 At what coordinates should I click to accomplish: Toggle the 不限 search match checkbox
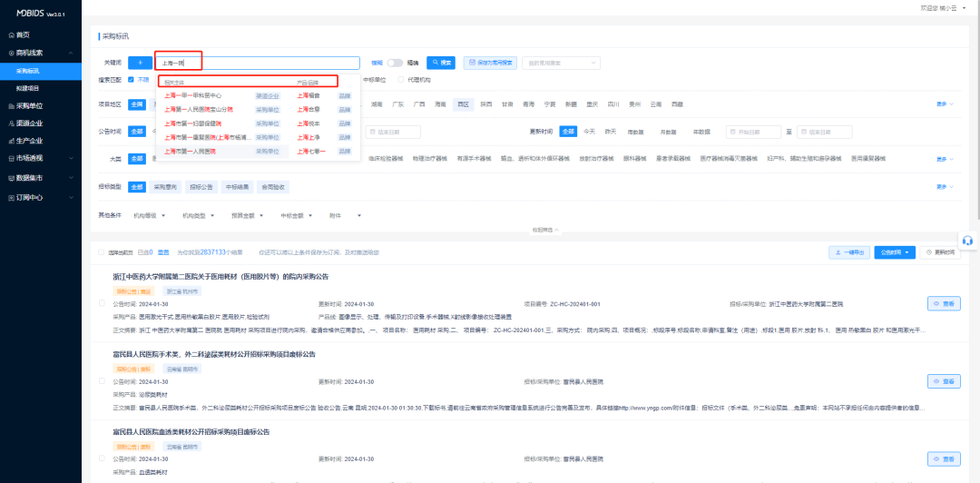click(131, 80)
